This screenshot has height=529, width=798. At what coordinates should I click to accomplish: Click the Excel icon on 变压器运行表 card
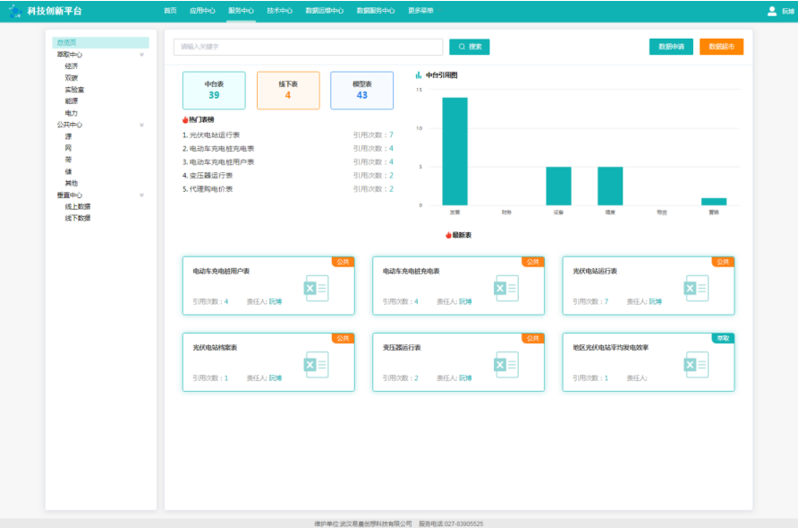(x=506, y=365)
